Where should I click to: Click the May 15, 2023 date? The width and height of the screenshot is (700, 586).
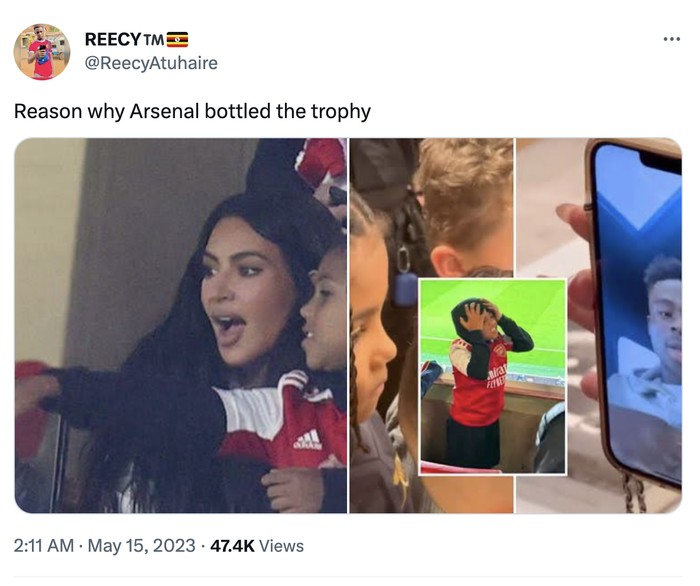[140, 546]
